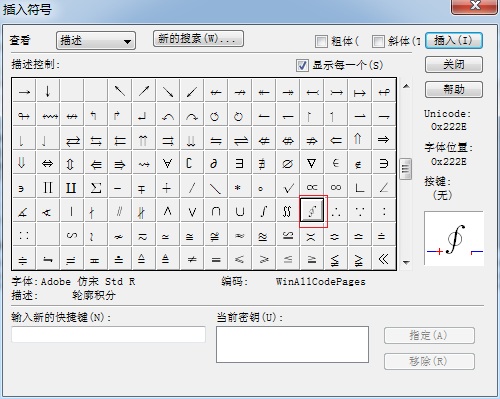Uncheck the 显示每一个(S) checkbox

pyautogui.click(x=302, y=65)
